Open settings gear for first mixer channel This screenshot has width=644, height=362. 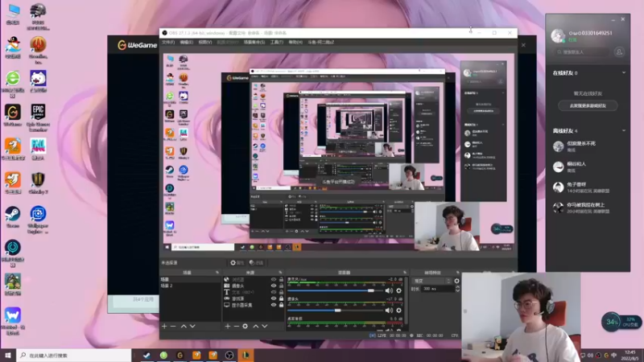click(398, 290)
